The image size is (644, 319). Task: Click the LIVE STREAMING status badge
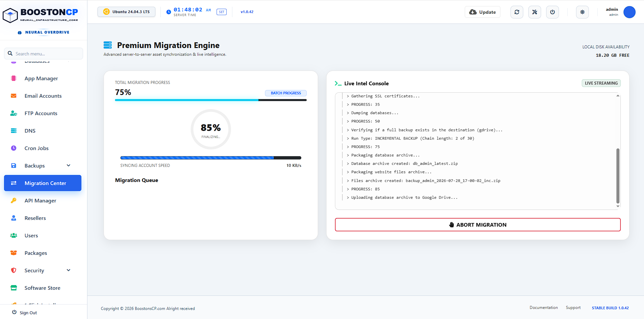tap(601, 83)
